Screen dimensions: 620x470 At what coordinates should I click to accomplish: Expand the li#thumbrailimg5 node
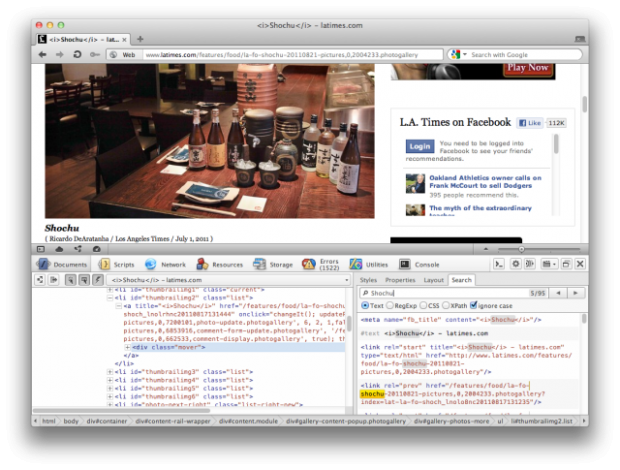click(110, 389)
